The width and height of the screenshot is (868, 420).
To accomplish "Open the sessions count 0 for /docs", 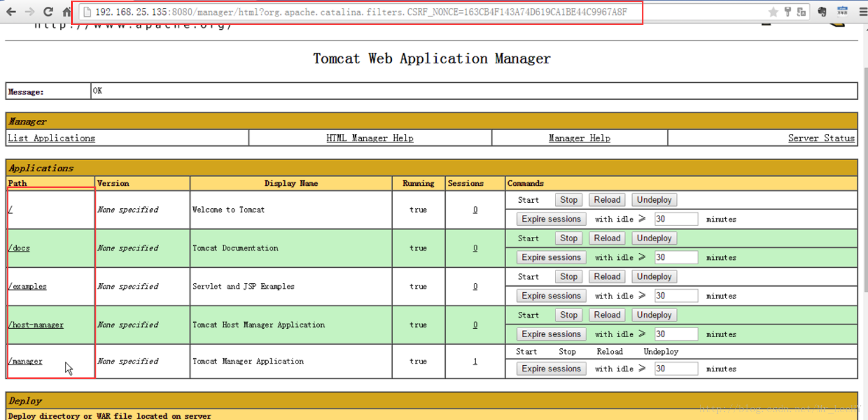I will [x=475, y=248].
